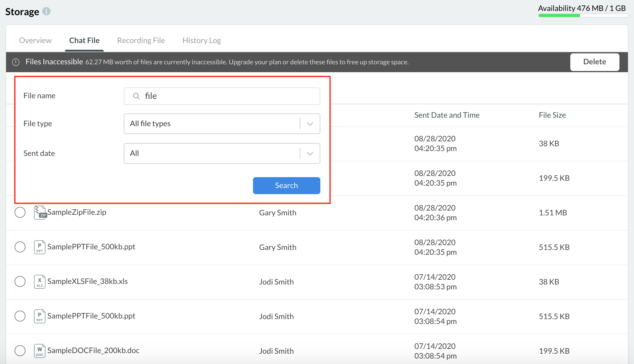This screenshot has height=364, width=634.
Task: Click the Availability 476 MB / 1 GB text
Action: point(582,8)
